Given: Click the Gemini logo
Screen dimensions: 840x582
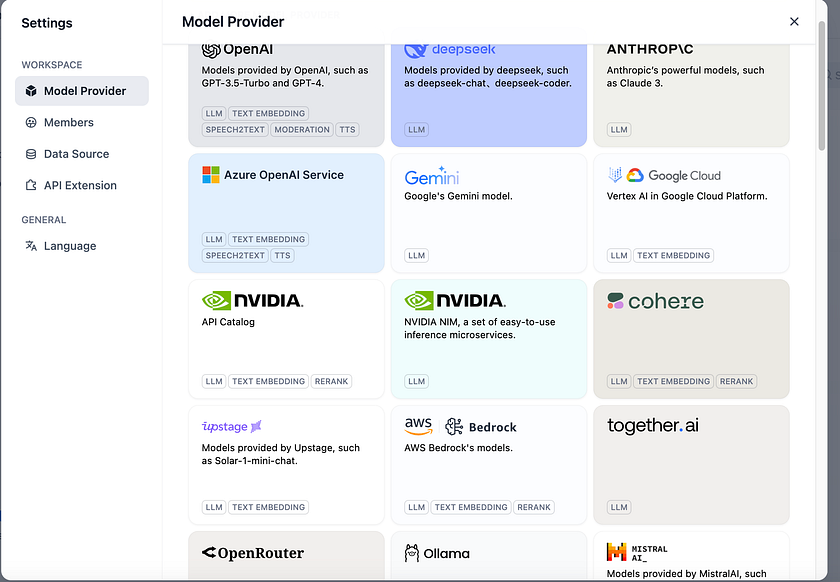Looking at the screenshot, I should click(431, 176).
